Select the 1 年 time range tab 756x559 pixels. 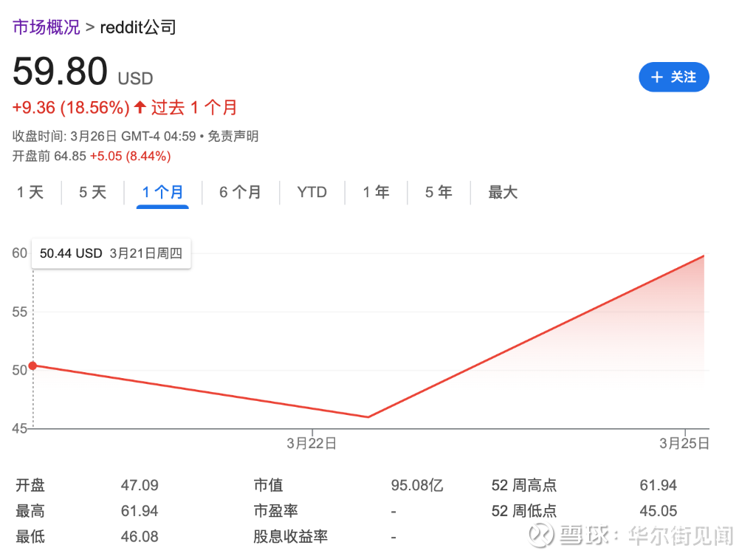tap(376, 193)
